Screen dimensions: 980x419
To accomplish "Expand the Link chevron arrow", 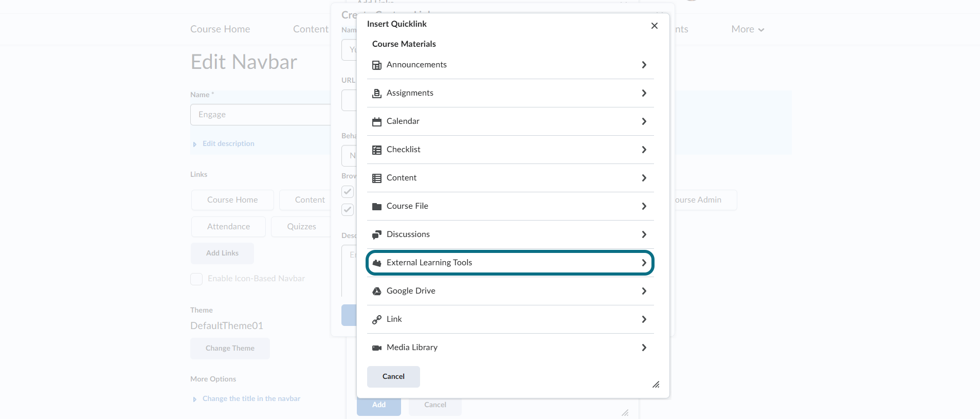I will tap(644, 319).
